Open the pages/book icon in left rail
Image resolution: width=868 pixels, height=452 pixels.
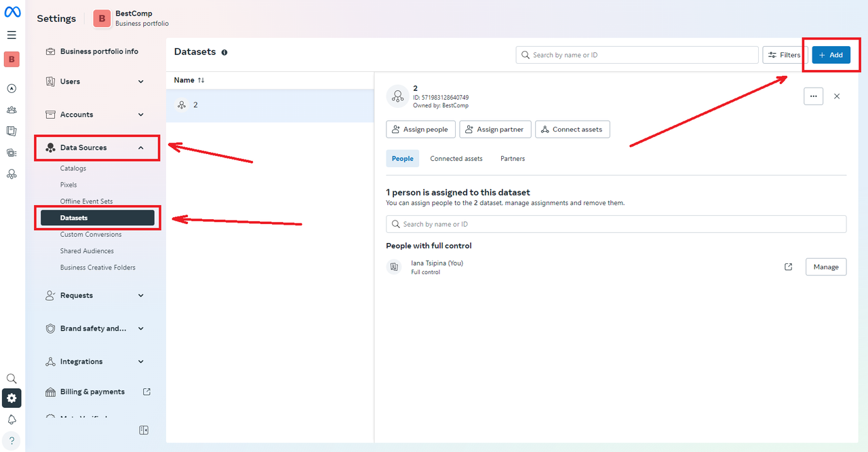coord(12,131)
